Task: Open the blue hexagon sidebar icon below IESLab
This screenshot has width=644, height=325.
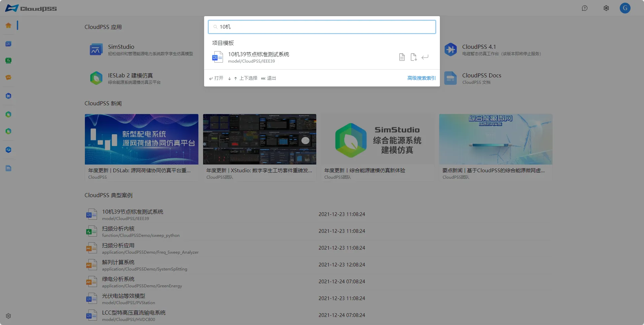Action: (x=8, y=150)
